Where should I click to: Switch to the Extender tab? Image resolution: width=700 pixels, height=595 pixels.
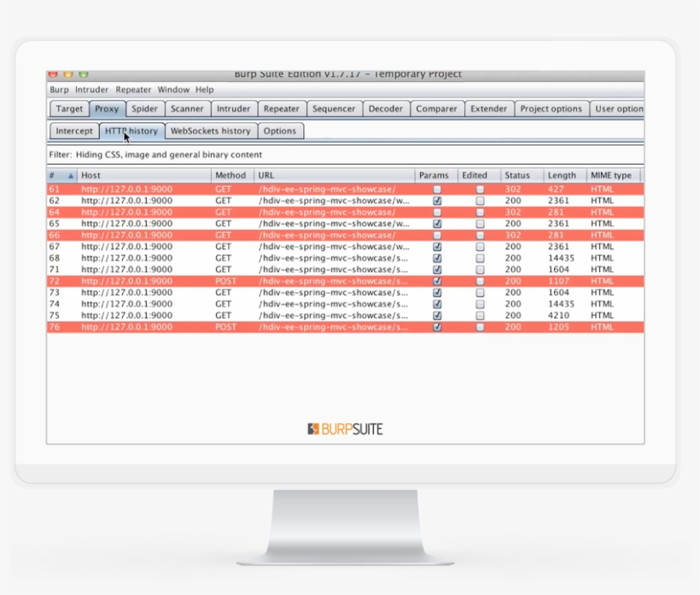[x=489, y=108]
